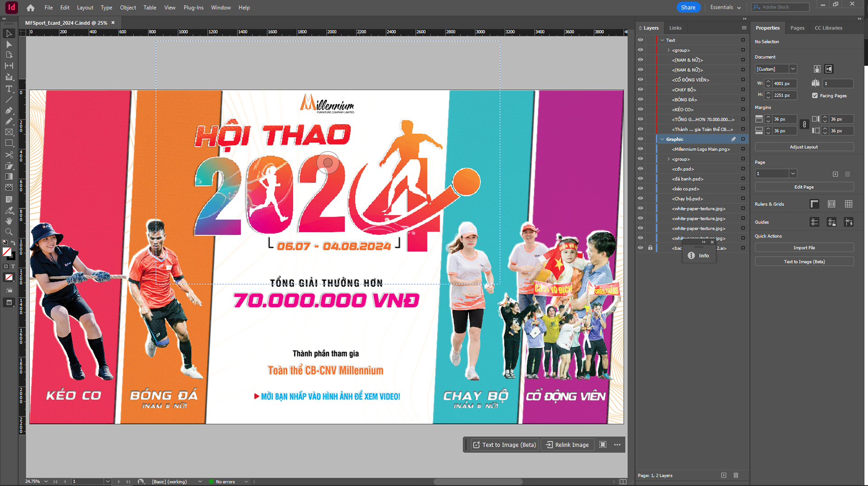
Task: Set landscape page orientation
Action: point(829,69)
